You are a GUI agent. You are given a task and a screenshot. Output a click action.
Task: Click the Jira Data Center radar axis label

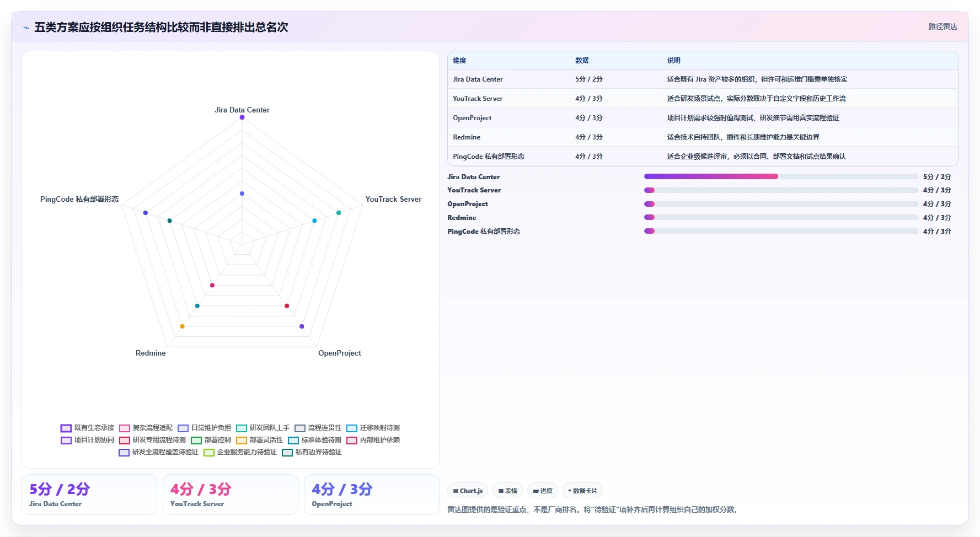click(x=242, y=110)
